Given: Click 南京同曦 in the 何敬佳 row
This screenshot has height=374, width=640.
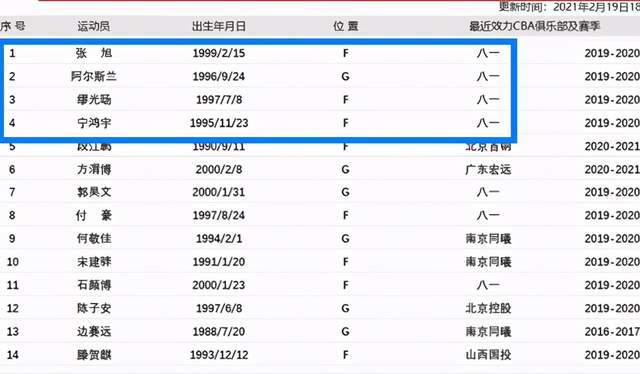Looking at the screenshot, I should [x=488, y=238].
